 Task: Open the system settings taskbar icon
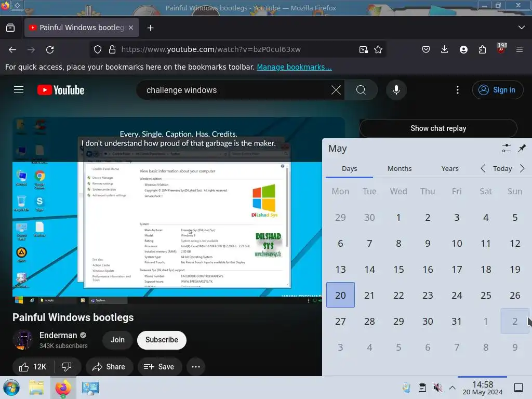[x=90, y=388]
